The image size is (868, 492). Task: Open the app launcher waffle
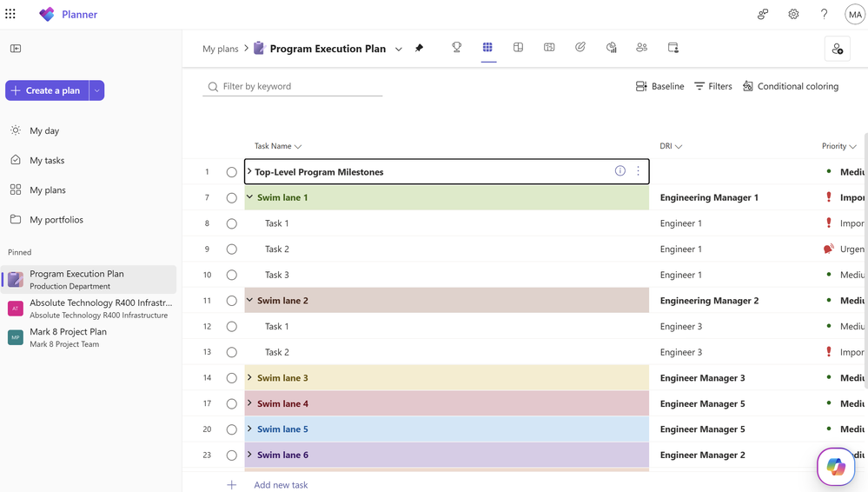[x=10, y=14]
